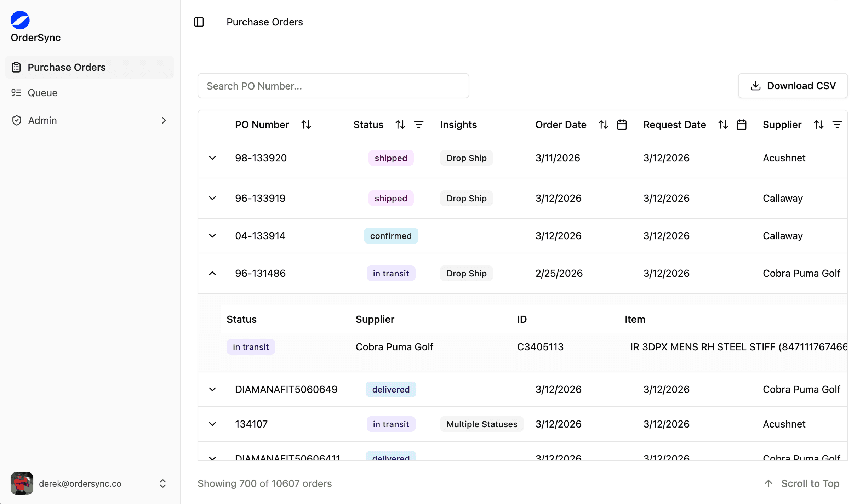Image resolution: width=863 pixels, height=504 pixels.
Task: Sort by Order Date arrows
Action: [x=603, y=125]
